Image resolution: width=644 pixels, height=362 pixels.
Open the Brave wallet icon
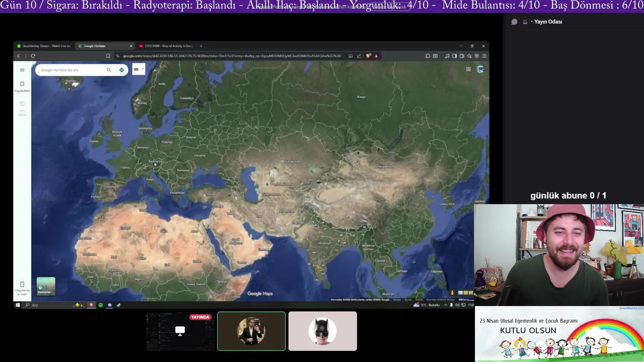coord(462,56)
